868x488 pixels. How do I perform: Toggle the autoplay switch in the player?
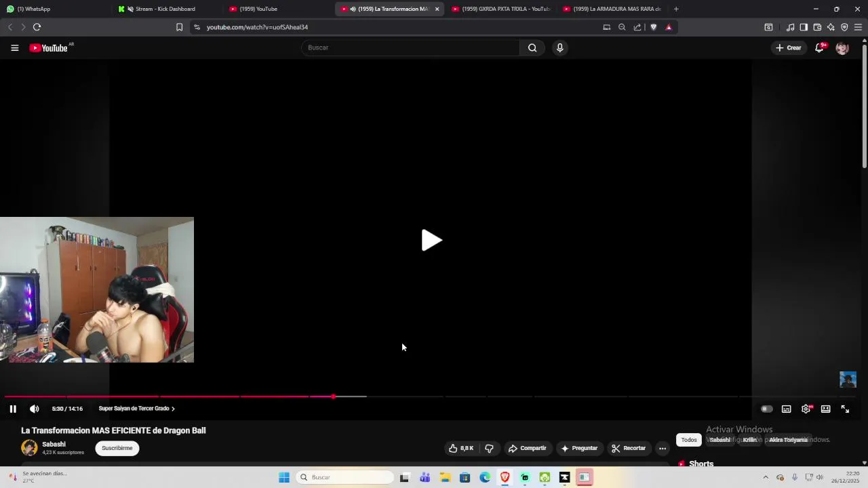(x=766, y=409)
